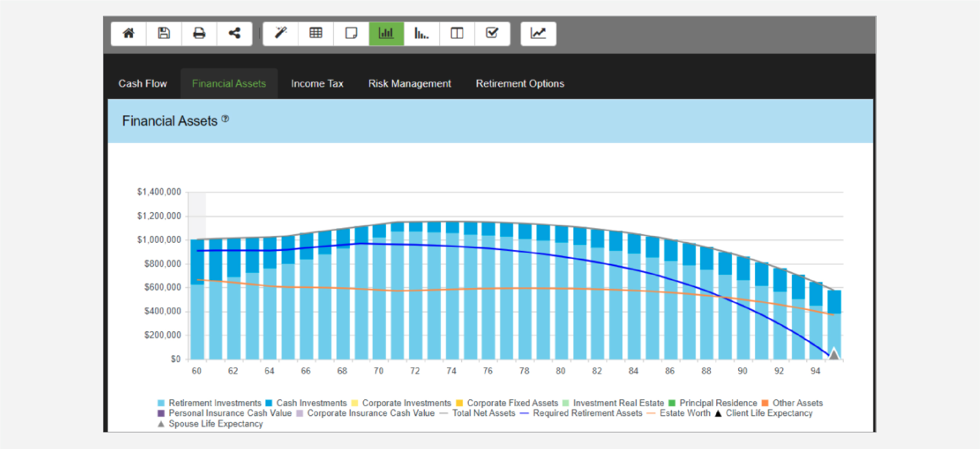Viewport: 980px width, 449px height.
Task: Open the sticky note icon
Action: pyautogui.click(x=351, y=34)
